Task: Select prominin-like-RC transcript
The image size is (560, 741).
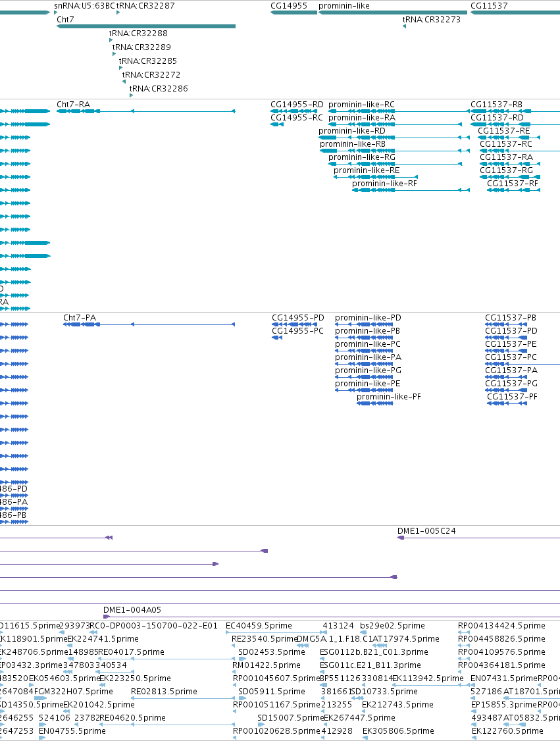Action: (x=361, y=105)
